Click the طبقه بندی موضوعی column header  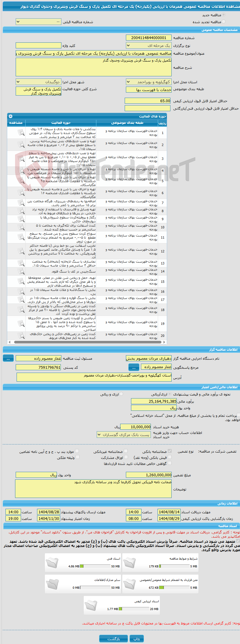pos(127,123)
